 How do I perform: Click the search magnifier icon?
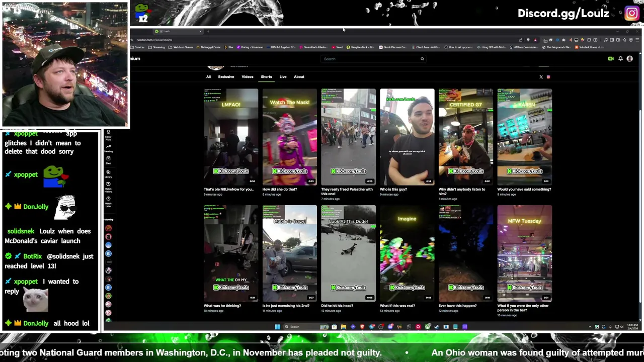point(422,59)
